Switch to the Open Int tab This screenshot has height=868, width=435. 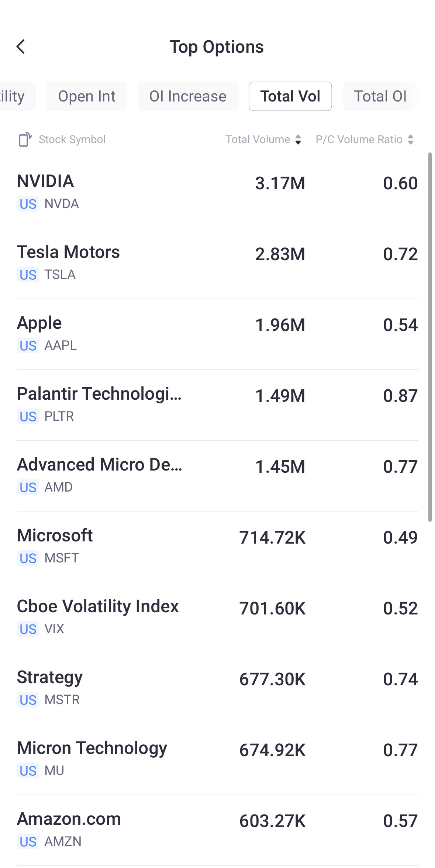point(87,96)
